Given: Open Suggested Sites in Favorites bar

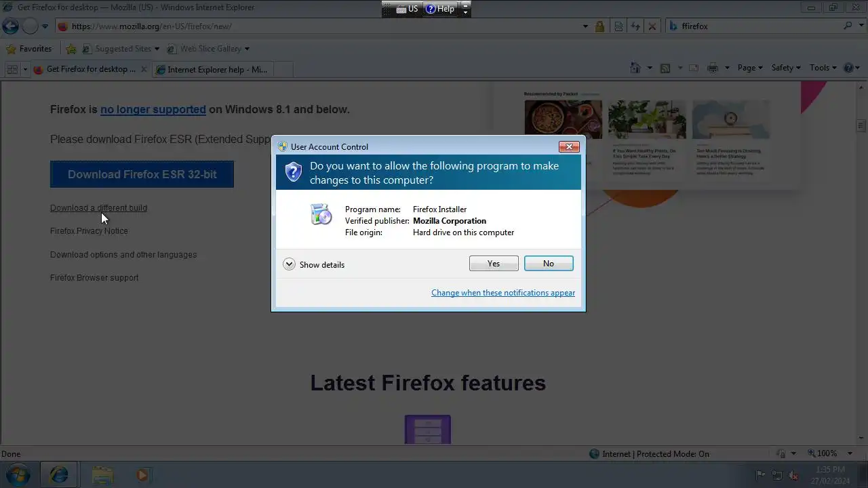Looking at the screenshot, I should tap(121, 49).
